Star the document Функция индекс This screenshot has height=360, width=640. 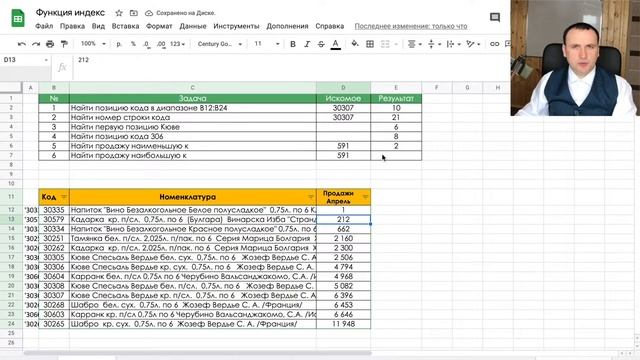[x=119, y=13]
